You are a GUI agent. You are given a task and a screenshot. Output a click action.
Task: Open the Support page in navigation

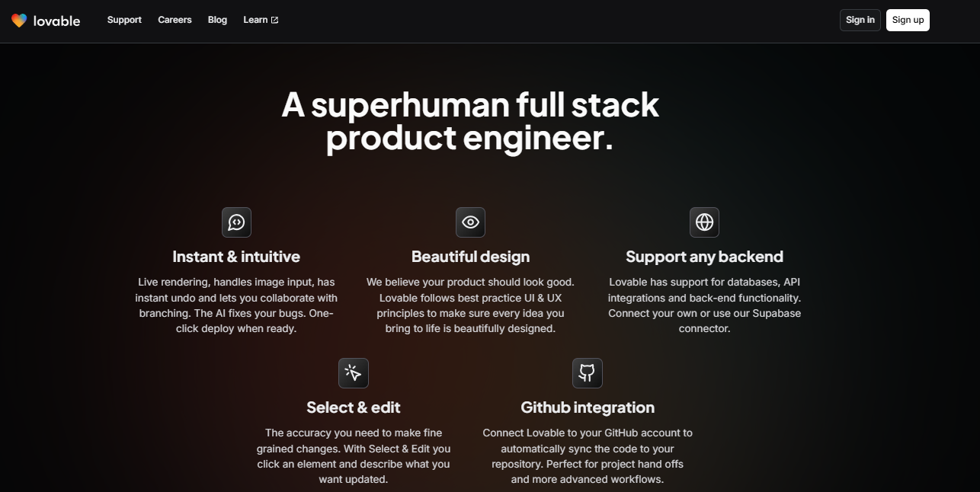click(x=124, y=20)
